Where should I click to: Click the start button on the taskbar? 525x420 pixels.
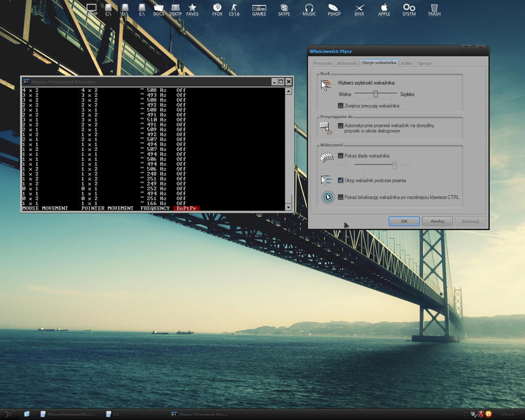click(x=8, y=415)
